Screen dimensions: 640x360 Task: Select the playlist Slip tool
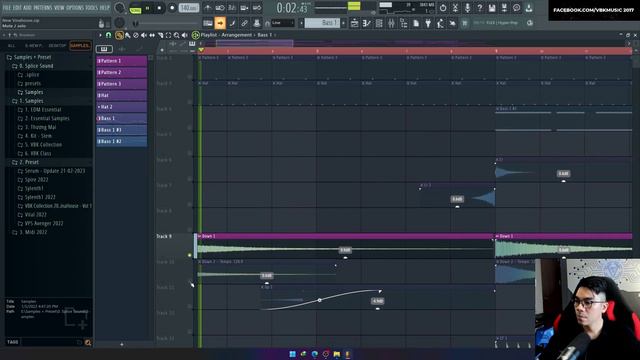coord(152,36)
